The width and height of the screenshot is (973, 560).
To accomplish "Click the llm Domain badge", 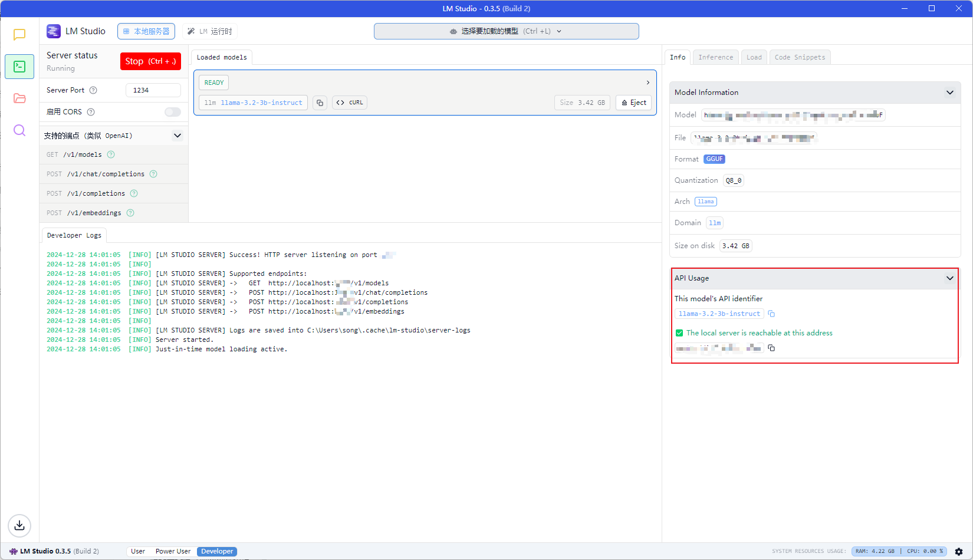I will point(715,223).
